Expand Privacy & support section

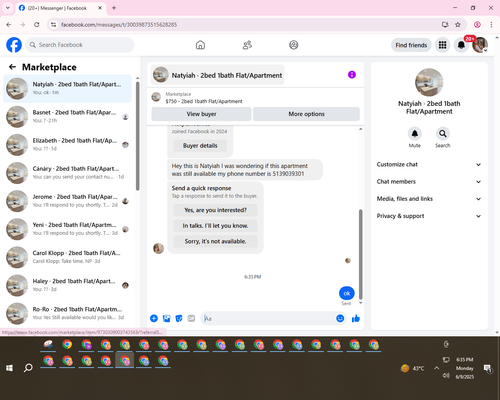pos(429,216)
